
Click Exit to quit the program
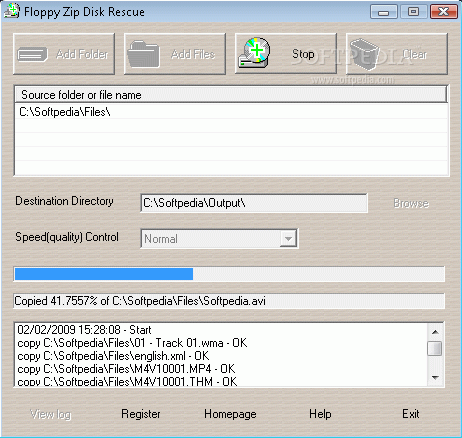411,414
